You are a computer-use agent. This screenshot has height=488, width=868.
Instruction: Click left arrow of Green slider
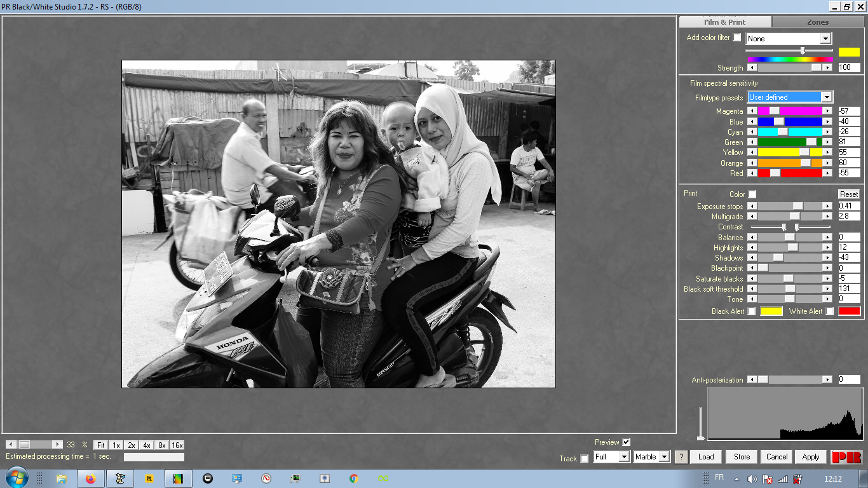[x=752, y=142]
